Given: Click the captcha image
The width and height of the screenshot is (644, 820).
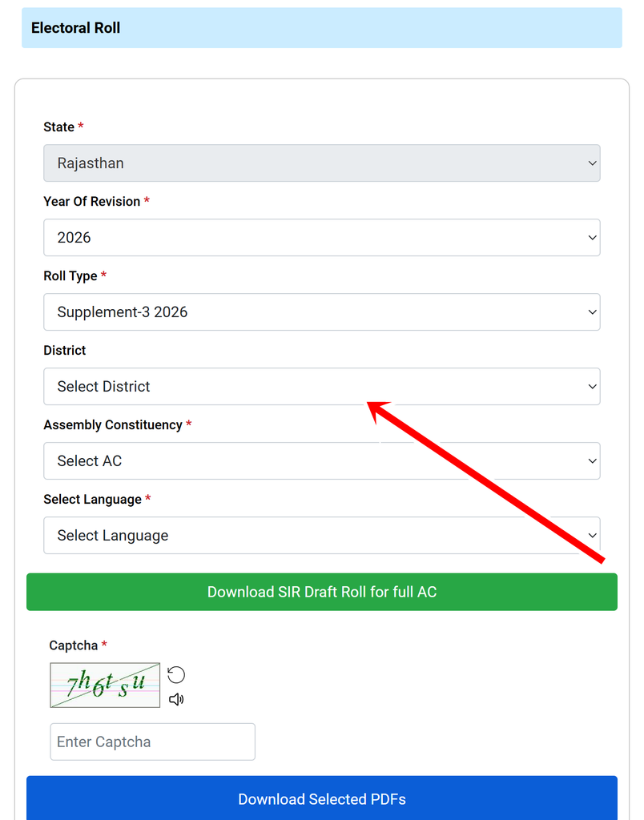Looking at the screenshot, I should (x=105, y=685).
